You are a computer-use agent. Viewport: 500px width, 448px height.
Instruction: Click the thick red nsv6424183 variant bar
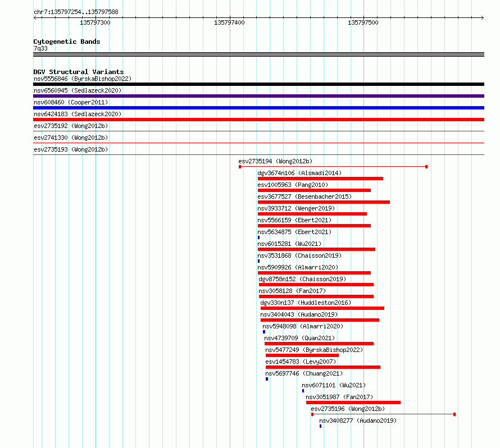[x=258, y=120]
